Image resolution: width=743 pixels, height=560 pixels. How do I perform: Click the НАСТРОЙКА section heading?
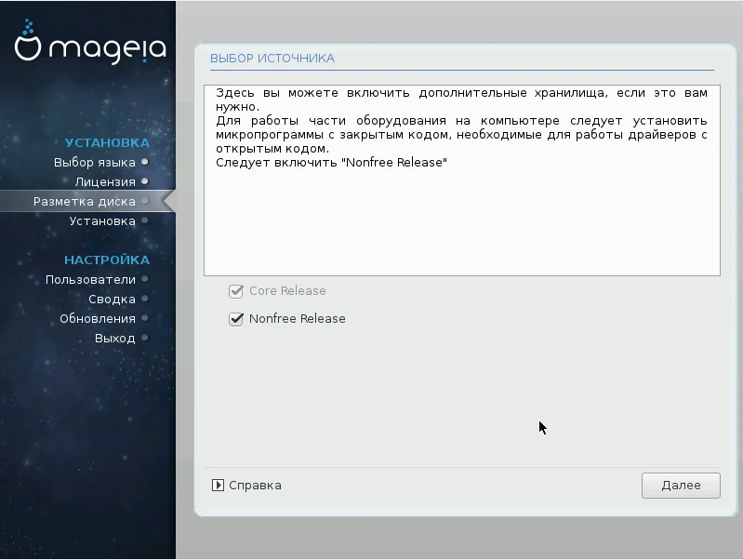tap(107, 260)
